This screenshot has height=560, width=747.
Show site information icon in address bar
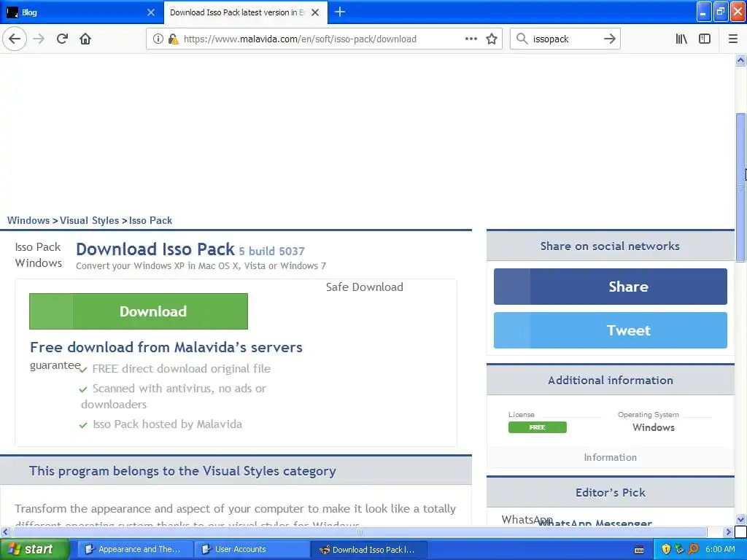click(x=158, y=39)
